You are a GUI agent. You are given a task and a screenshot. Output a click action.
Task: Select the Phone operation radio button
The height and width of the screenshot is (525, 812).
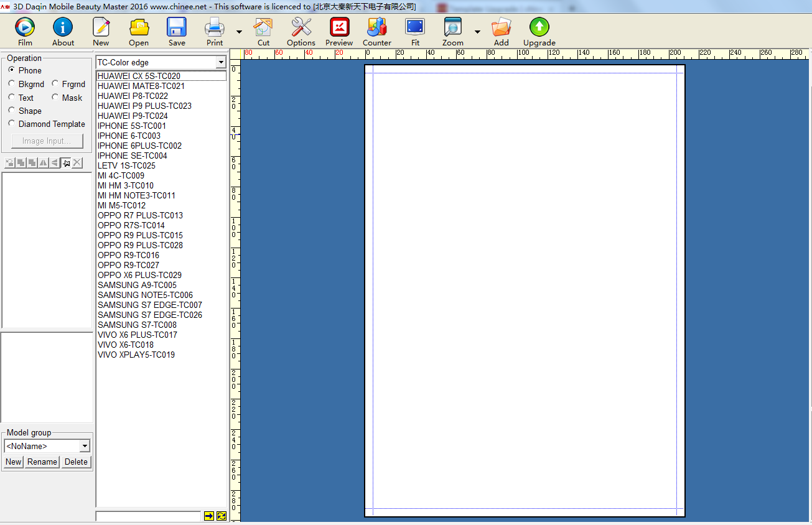[12, 70]
